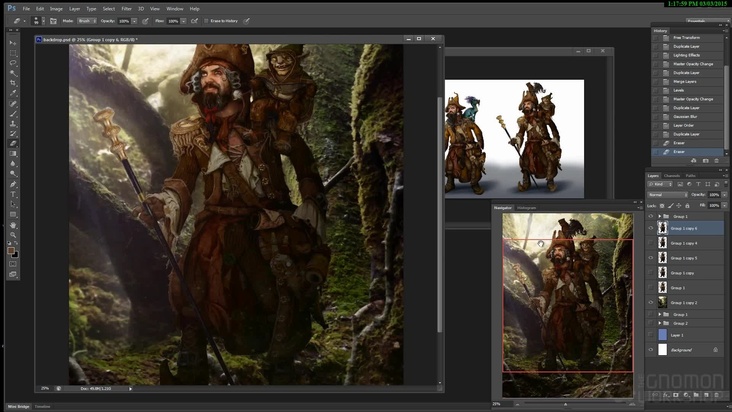Select the Move tool
The image size is (732, 412).
tap(13, 43)
